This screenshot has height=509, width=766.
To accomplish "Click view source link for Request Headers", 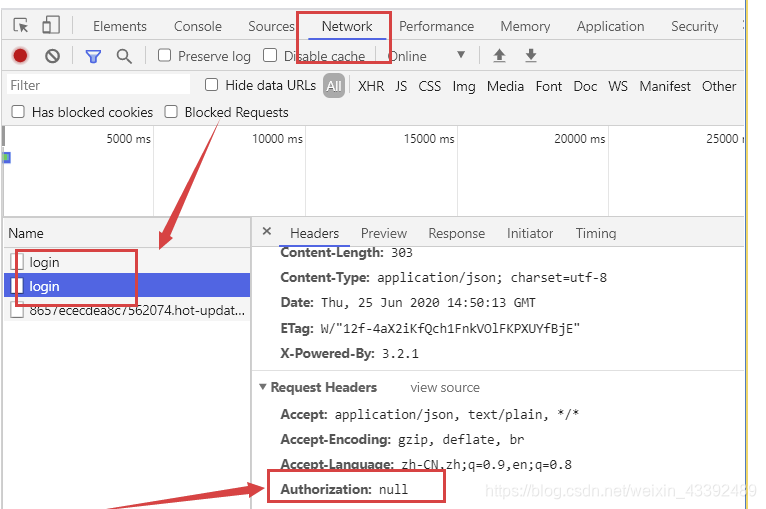I will pyautogui.click(x=445, y=387).
